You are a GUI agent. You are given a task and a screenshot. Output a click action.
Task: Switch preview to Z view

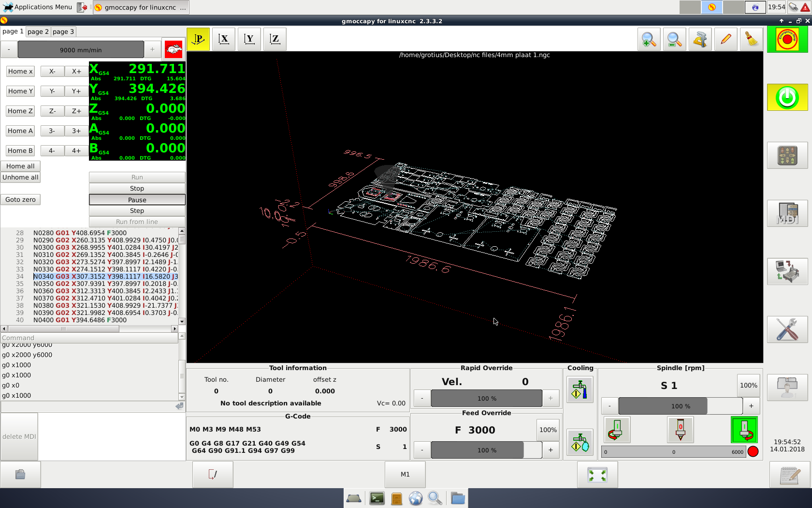click(x=275, y=39)
